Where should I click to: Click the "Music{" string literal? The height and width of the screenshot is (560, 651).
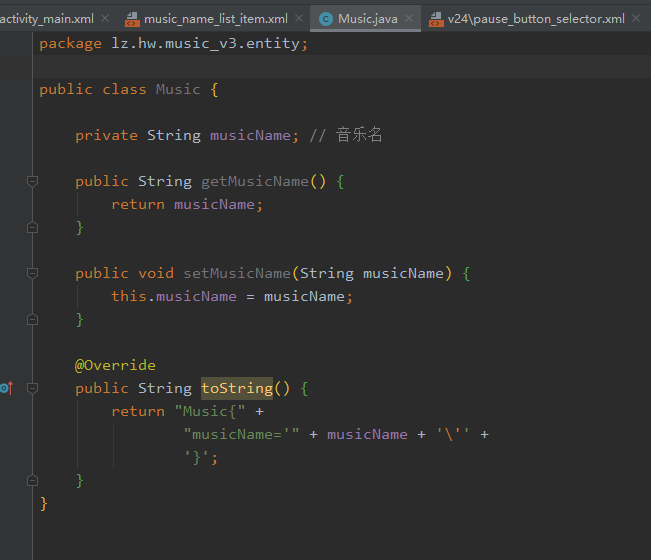(210, 411)
